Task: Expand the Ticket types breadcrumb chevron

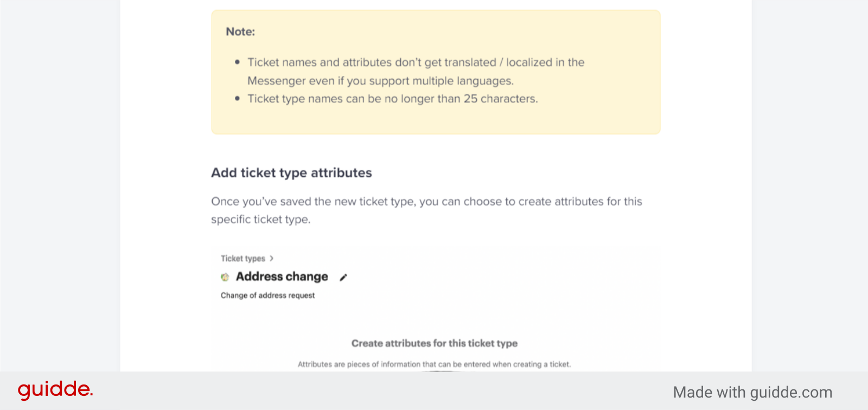Action: (x=272, y=258)
